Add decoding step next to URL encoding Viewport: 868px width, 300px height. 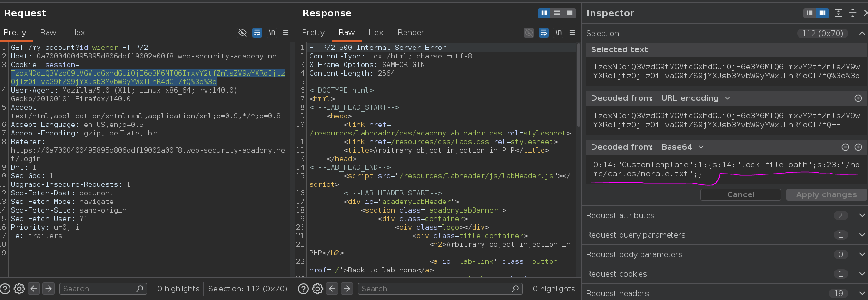pyautogui.click(x=858, y=98)
